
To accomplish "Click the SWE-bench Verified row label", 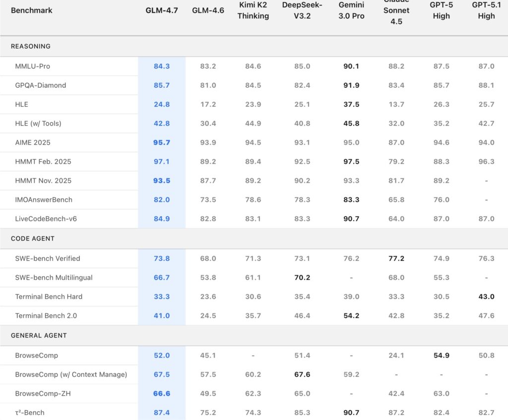I will (48, 258).
